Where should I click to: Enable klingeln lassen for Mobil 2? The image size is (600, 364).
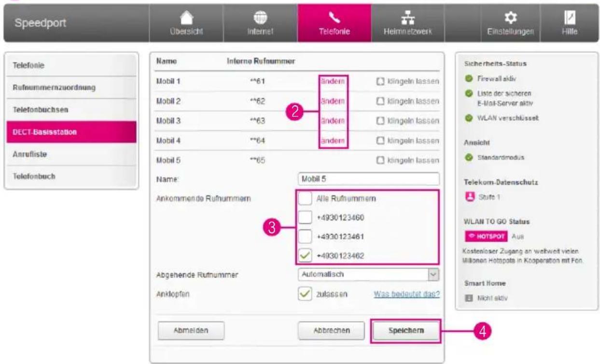pyautogui.click(x=380, y=101)
